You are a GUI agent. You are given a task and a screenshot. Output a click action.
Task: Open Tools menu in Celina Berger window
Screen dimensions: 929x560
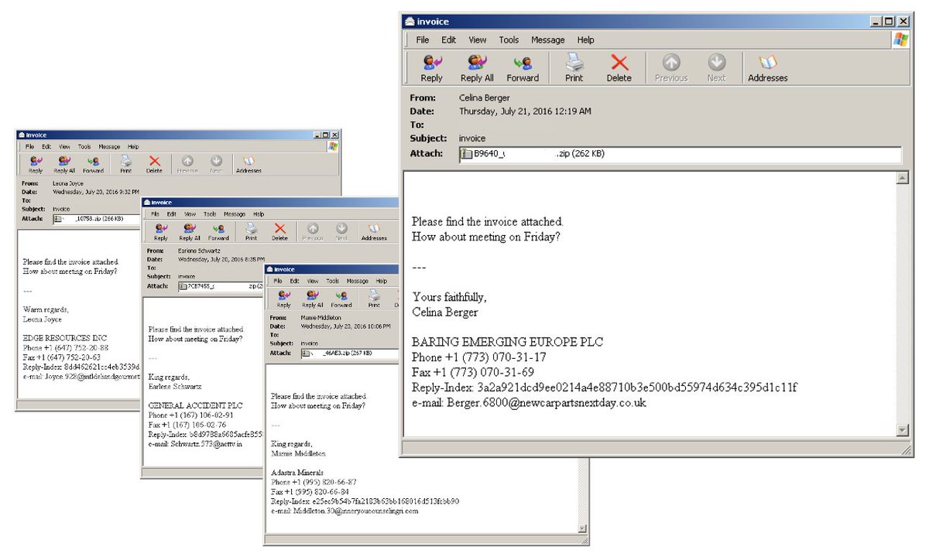(509, 40)
